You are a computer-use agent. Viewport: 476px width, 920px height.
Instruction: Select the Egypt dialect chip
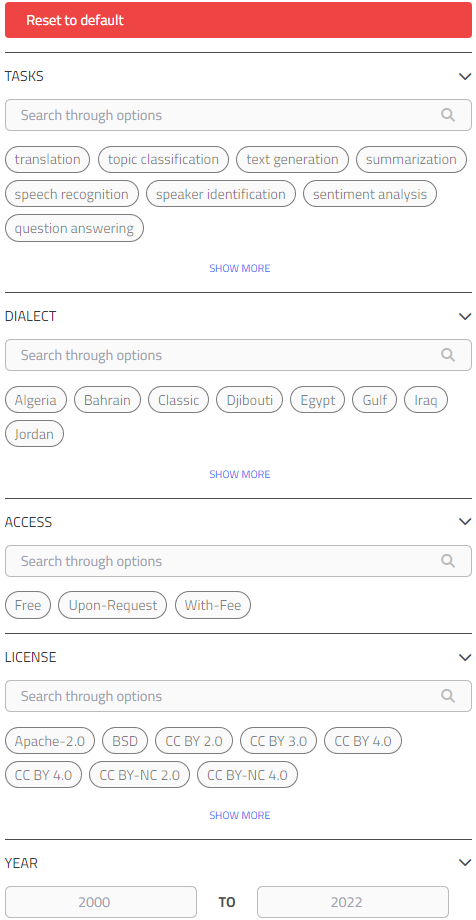tap(318, 400)
